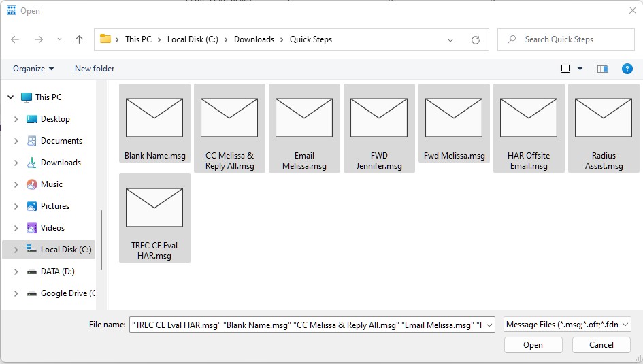Click the navigation pane scrollbar
The image size is (643, 364).
101,239
